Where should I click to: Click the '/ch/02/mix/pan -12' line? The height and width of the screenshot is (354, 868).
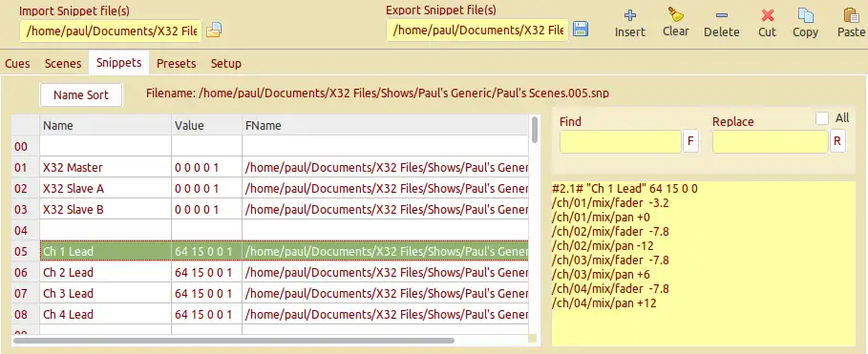point(603,245)
